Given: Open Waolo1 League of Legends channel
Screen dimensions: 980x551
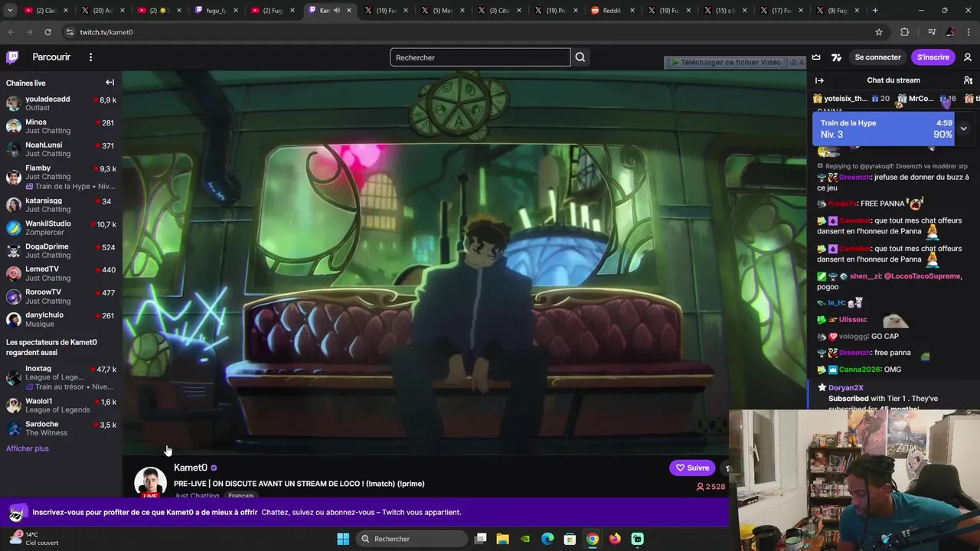Looking at the screenshot, I should click(x=61, y=405).
